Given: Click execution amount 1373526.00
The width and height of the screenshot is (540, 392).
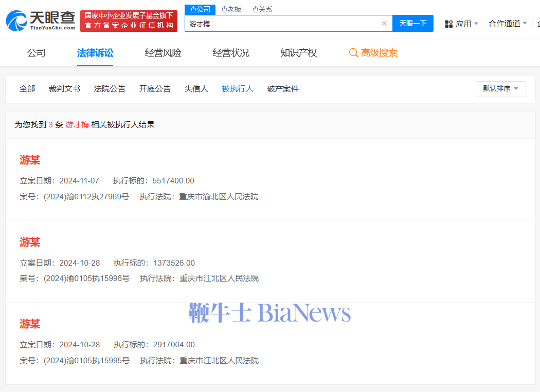Looking at the screenshot, I should 174,263.
